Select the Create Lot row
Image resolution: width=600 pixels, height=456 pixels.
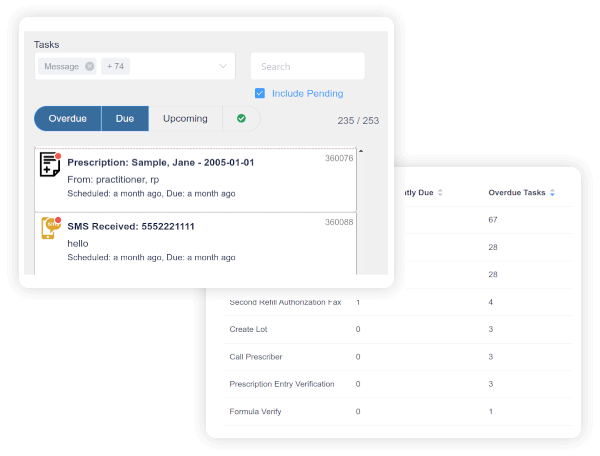[247, 329]
